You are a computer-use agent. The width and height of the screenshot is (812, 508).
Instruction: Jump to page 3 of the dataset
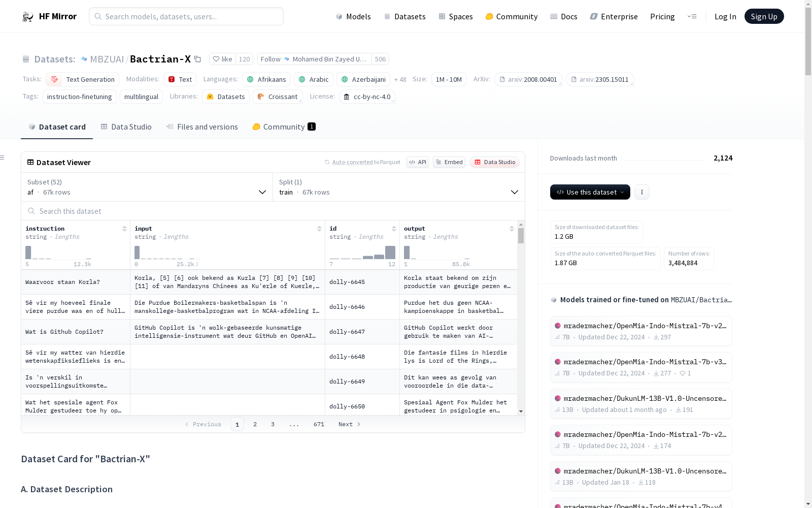coord(273,424)
